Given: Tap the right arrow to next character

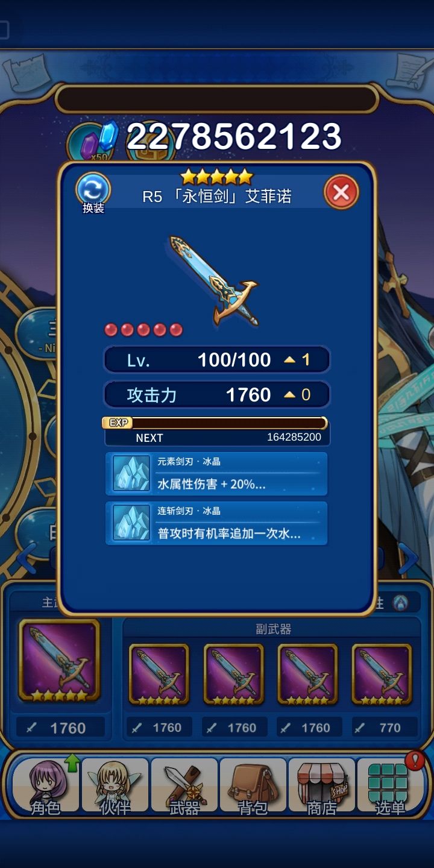Looking at the screenshot, I should click(408, 559).
